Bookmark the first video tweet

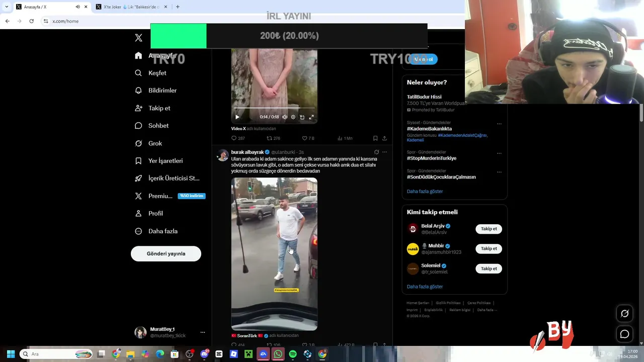[375, 138]
